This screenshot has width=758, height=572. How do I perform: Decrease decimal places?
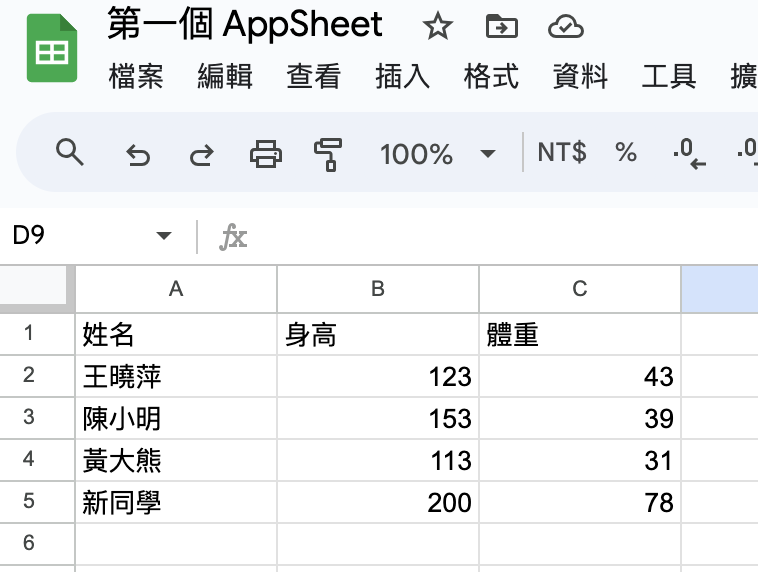[689, 154]
